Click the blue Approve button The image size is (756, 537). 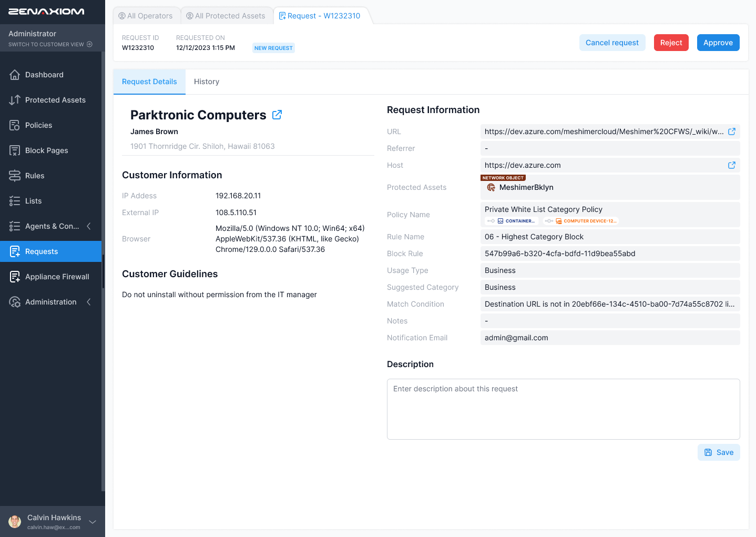718,43
